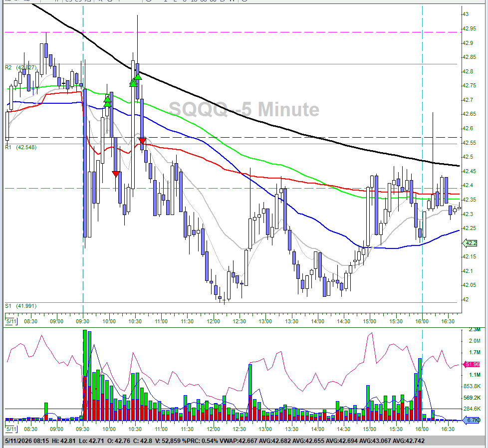Click the red sell arrow near 10:05
The height and width of the screenshot is (448, 488).
click(116, 174)
